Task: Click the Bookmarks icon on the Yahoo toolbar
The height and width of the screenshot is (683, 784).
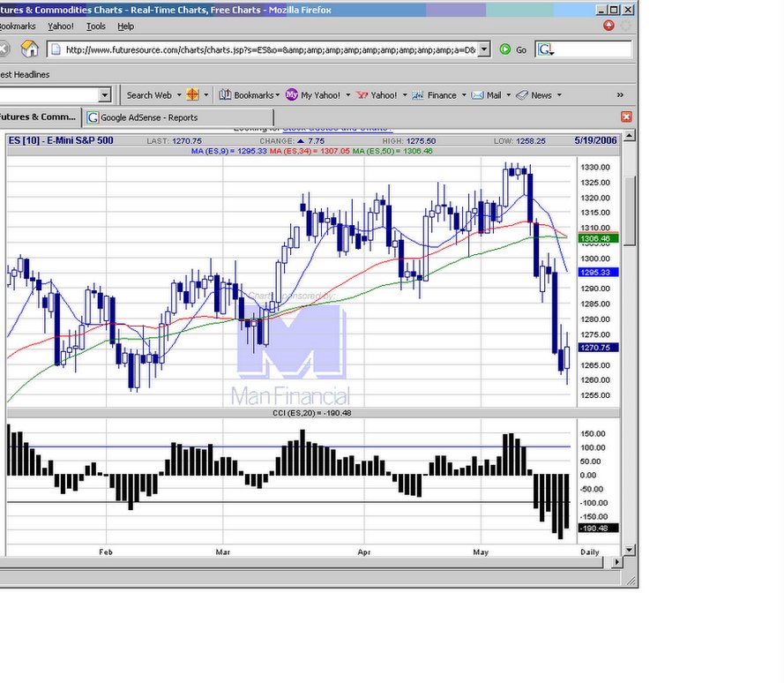Action: coord(225,94)
